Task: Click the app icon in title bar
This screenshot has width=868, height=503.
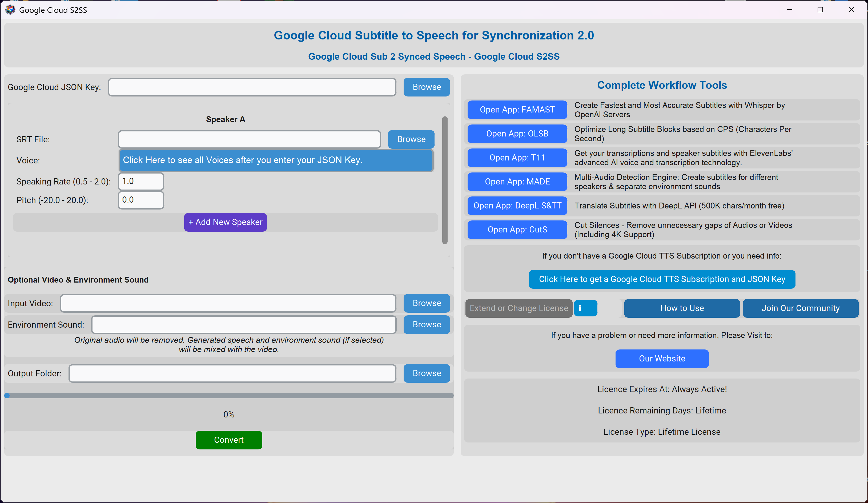Action: 10,10
